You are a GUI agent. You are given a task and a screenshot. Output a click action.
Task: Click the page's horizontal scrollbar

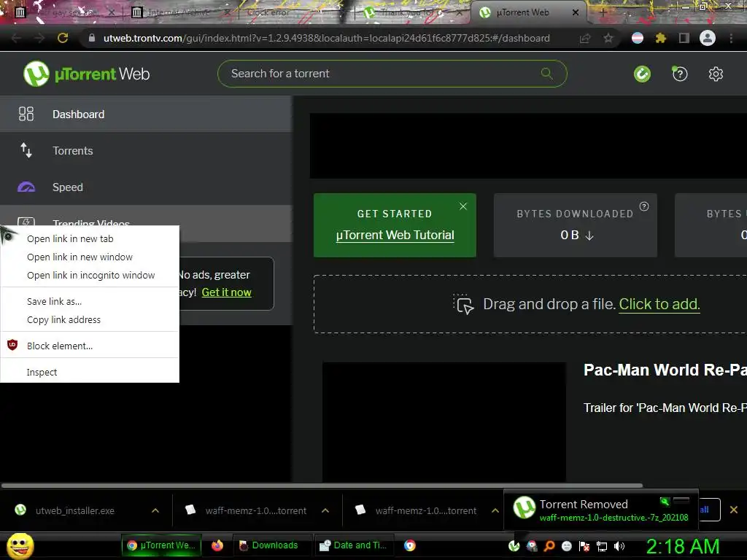(322, 486)
